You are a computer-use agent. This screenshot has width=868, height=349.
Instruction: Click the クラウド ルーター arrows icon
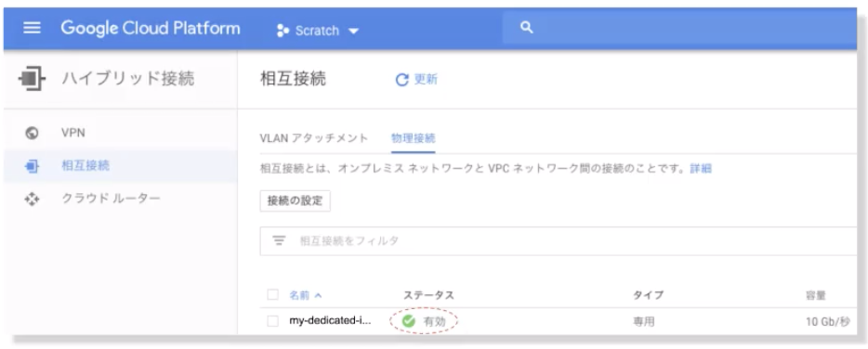[32, 200]
